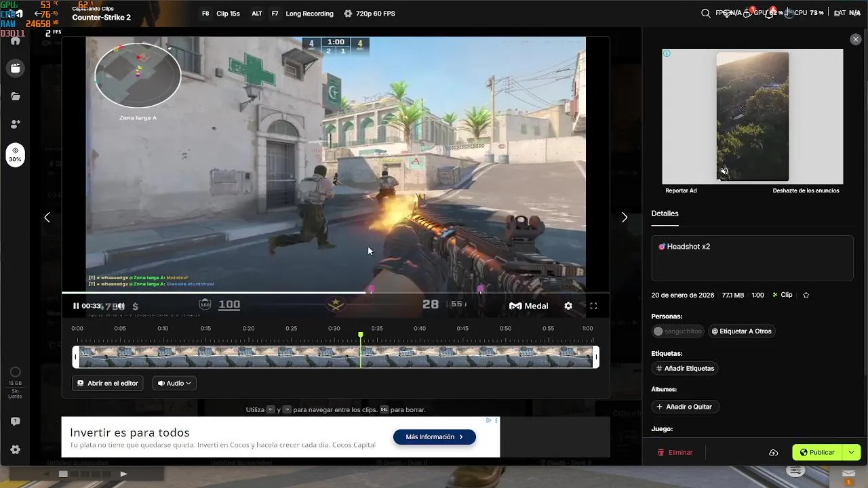Click Añadir Etiquetas button
The height and width of the screenshot is (488, 868).
tap(685, 369)
